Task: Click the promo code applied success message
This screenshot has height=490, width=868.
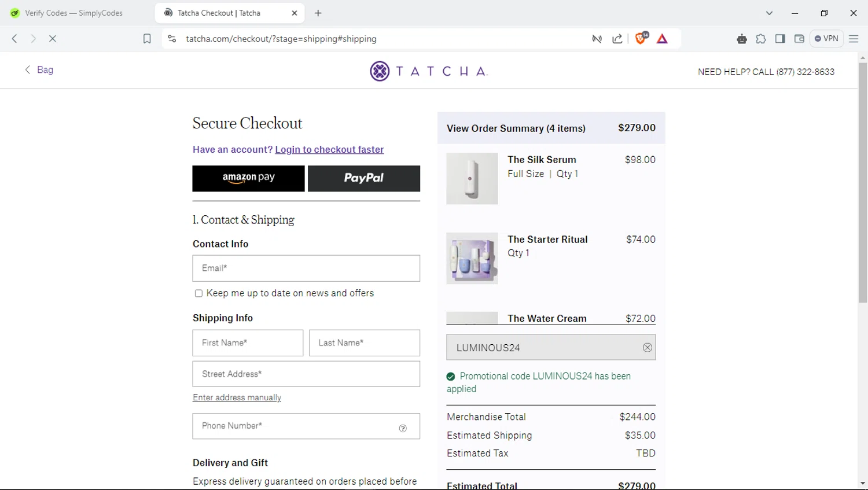Action: (x=539, y=382)
